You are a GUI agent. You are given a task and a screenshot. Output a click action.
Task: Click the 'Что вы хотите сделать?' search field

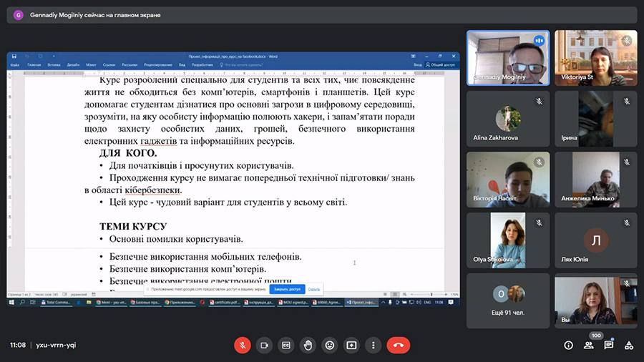click(x=242, y=65)
